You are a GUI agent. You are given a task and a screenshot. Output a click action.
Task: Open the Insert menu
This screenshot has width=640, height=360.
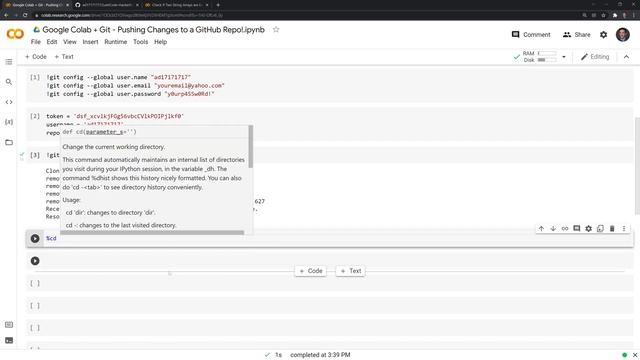point(90,42)
